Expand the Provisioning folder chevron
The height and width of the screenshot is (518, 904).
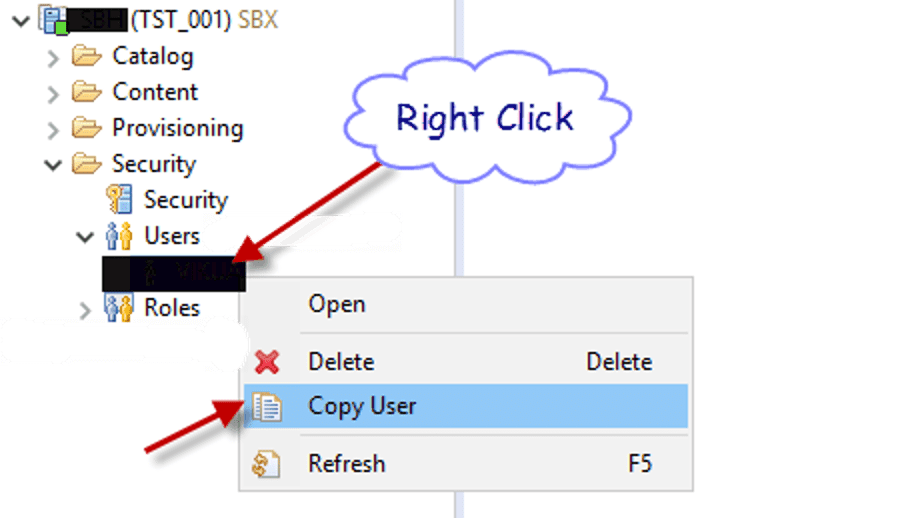click(53, 130)
